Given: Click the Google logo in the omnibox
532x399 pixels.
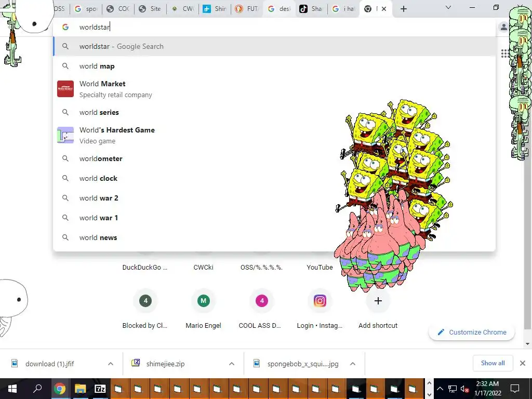Looking at the screenshot, I should (x=65, y=27).
